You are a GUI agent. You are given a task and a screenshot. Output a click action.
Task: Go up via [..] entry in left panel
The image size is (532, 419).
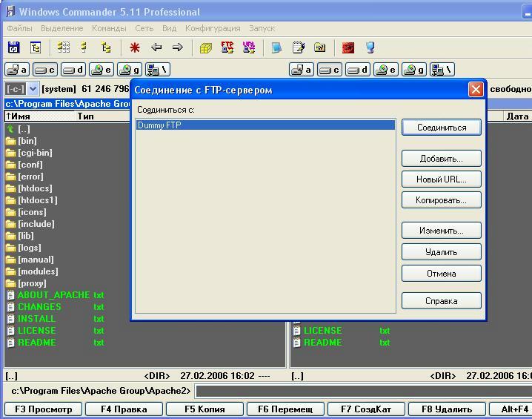19,129
